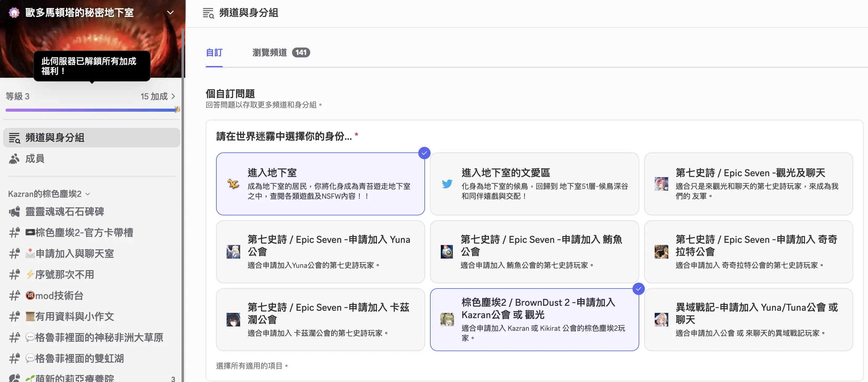
Task: Open 有用資料與小作文 channel
Action: pos(92,316)
